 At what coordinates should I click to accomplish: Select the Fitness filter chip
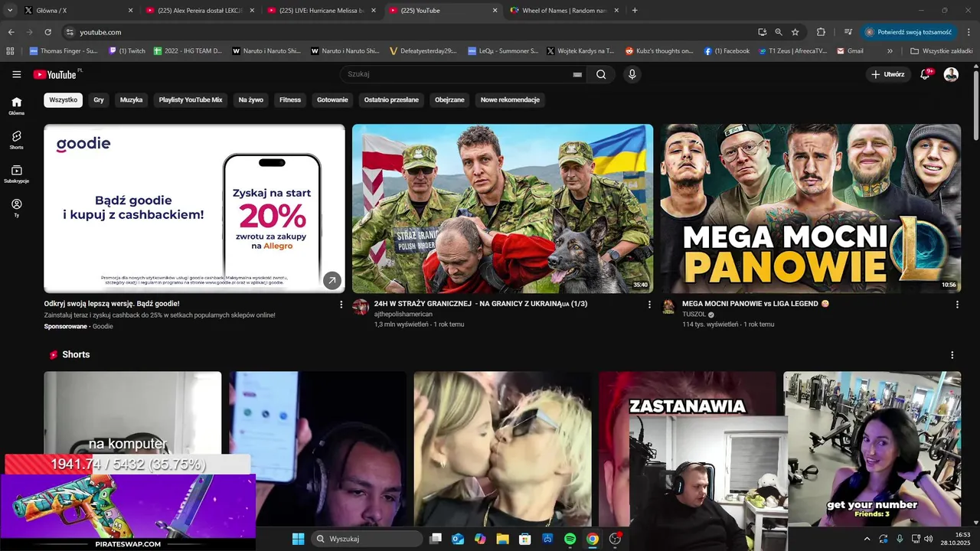point(290,99)
